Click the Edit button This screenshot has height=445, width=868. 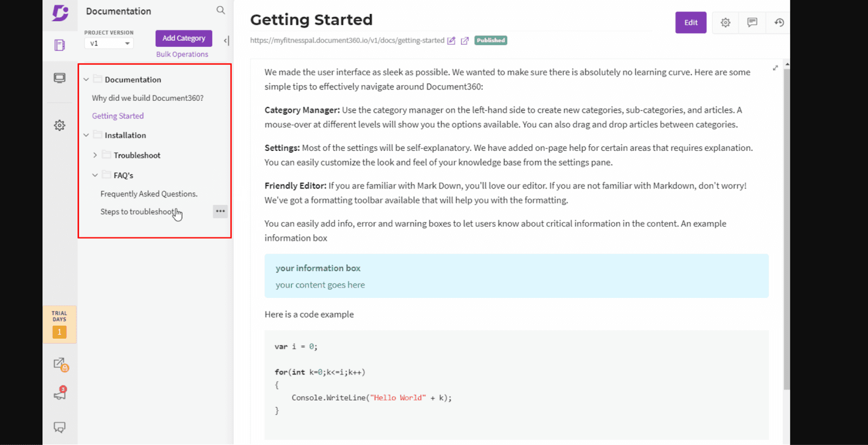click(x=691, y=23)
